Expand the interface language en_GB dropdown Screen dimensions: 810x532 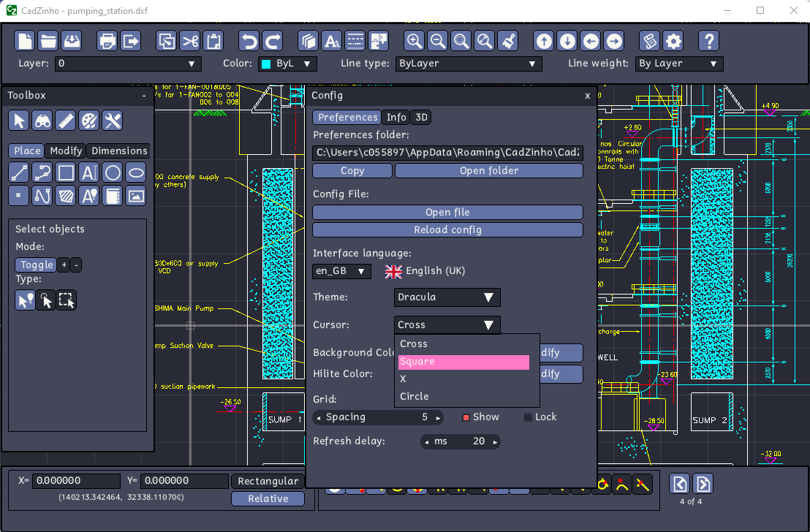point(341,271)
